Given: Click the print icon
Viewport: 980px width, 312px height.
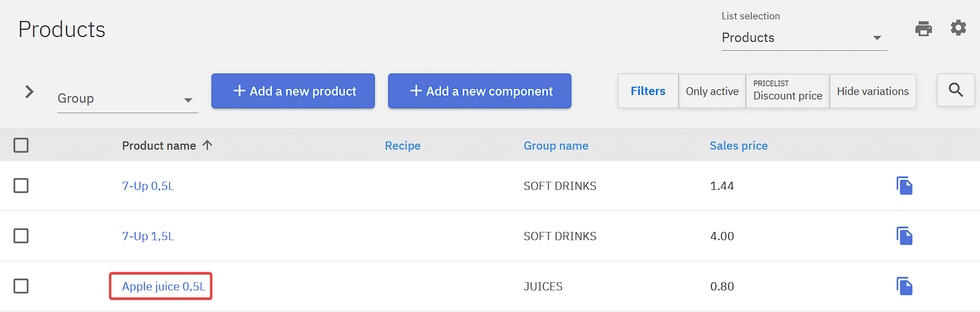Looking at the screenshot, I should pyautogui.click(x=923, y=29).
